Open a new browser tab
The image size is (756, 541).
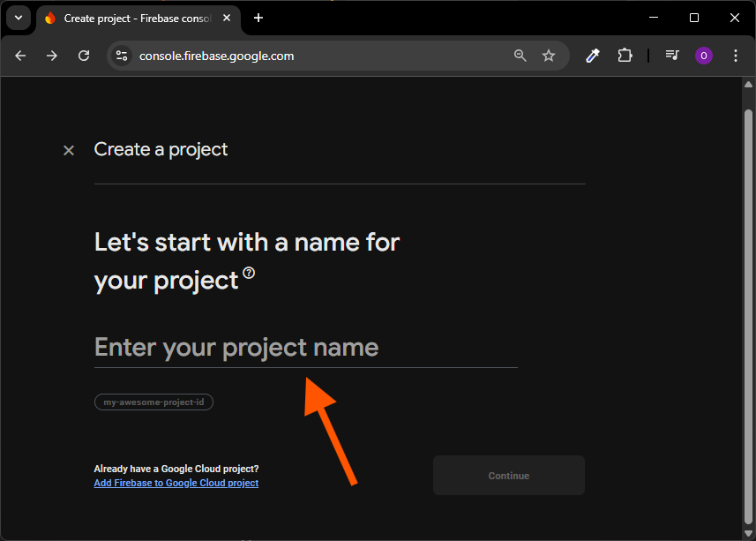(x=258, y=19)
